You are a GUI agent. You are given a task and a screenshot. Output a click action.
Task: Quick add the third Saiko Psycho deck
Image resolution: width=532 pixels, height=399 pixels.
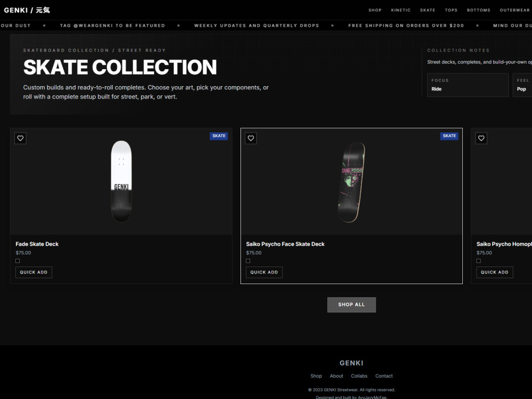[x=494, y=272]
